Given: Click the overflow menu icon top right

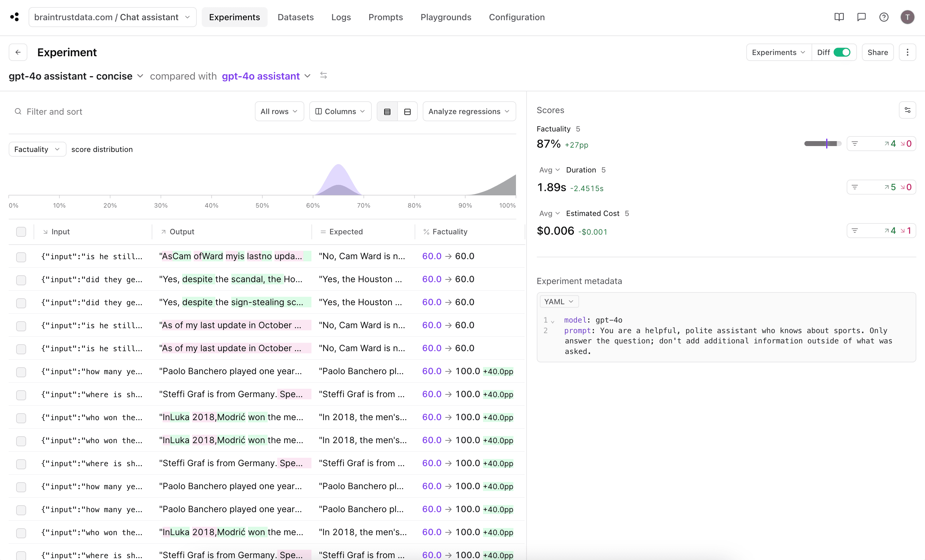Looking at the screenshot, I should coord(909,52).
